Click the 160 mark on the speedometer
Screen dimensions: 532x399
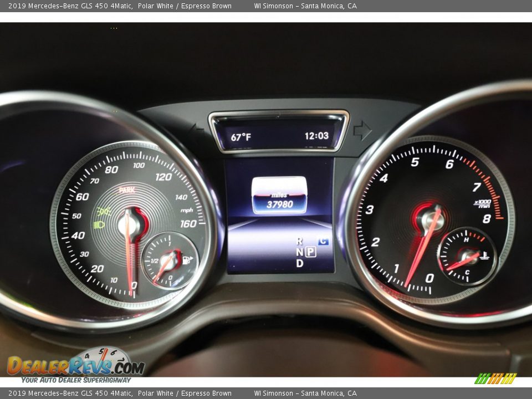point(188,223)
